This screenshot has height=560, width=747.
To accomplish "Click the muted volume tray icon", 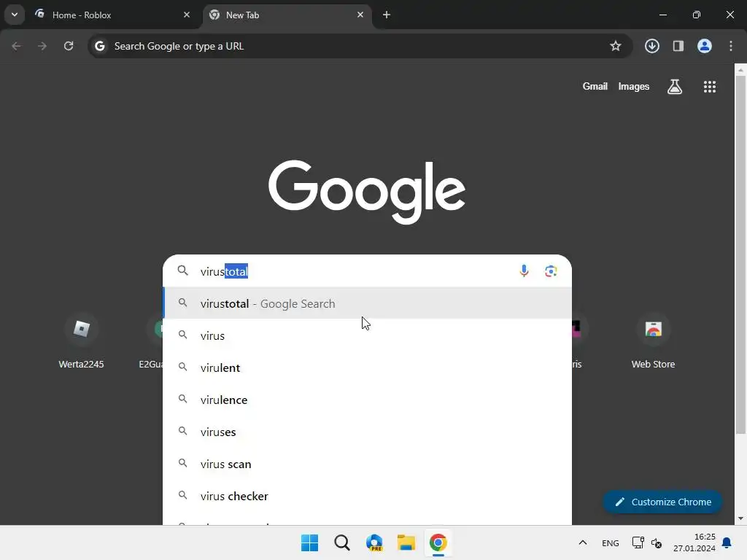I will pyautogui.click(x=657, y=542).
